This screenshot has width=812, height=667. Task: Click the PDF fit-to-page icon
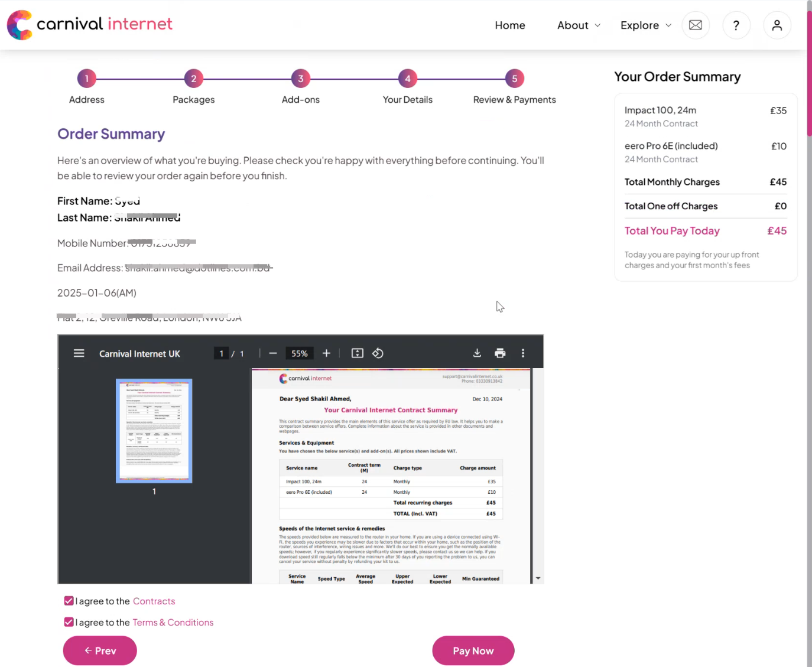tap(358, 353)
